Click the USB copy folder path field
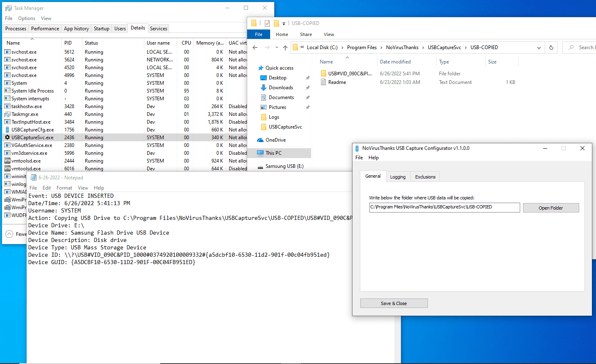The width and height of the screenshot is (596, 364). click(x=445, y=207)
